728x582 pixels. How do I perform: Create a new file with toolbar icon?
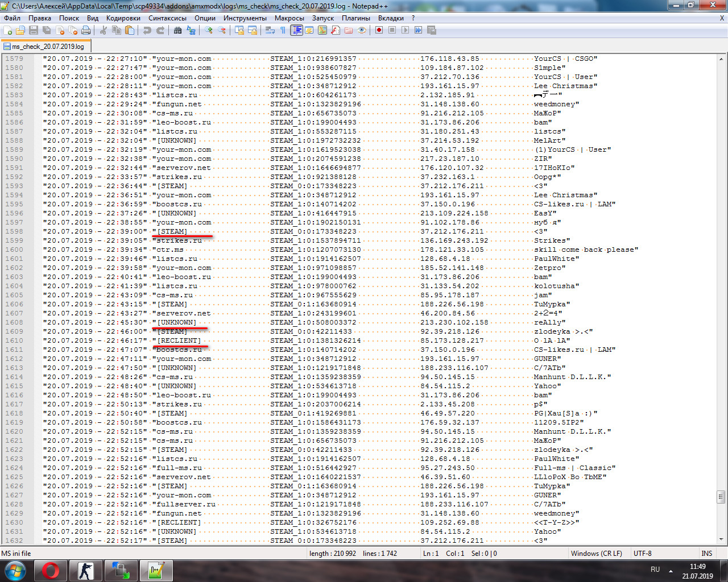8,30
